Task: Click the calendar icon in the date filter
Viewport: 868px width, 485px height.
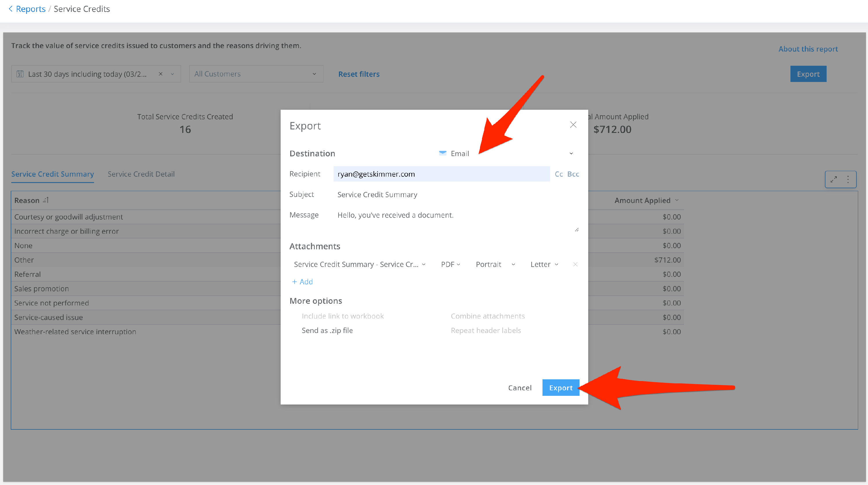Action: [20, 74]
